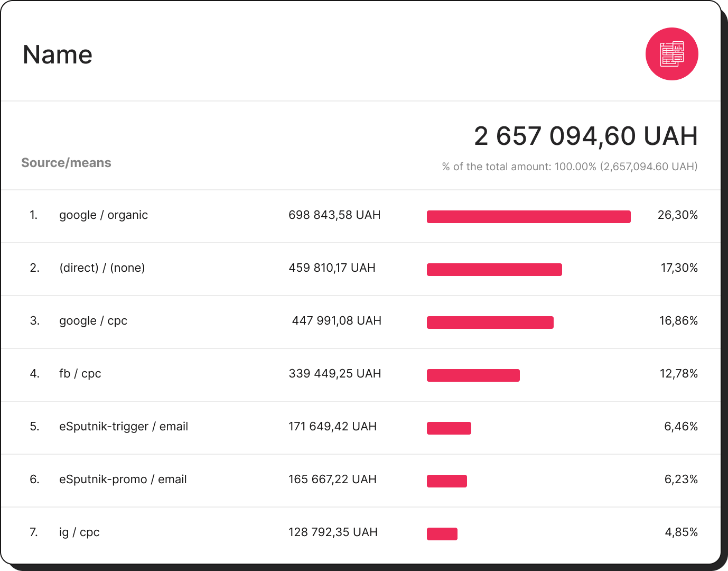
Task: Click the eSputnik-promo / email source
Action: coord(123,480)
